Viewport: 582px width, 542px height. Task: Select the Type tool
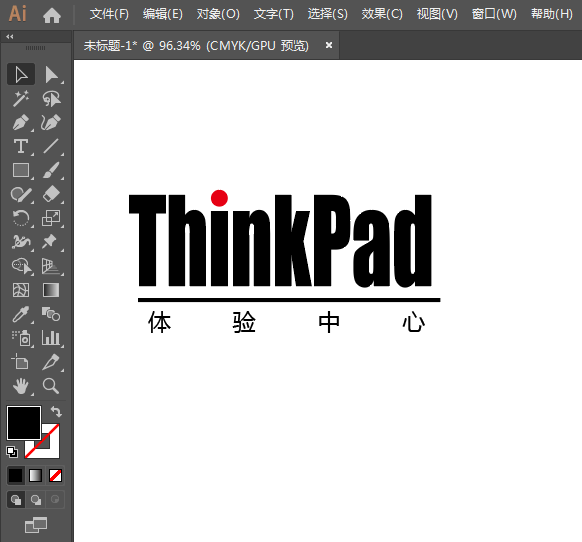(21, 146)
